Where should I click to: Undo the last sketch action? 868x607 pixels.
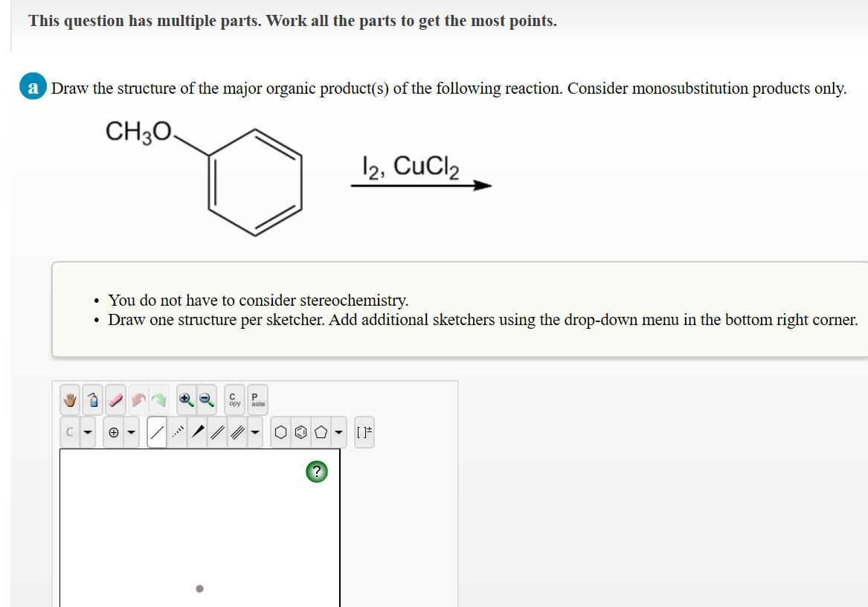coord(136,399)
